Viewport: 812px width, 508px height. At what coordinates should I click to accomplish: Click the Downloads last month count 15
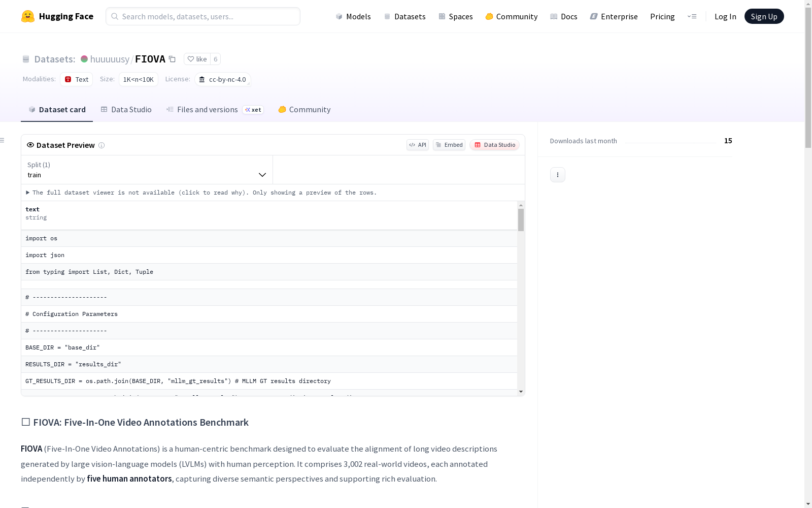click(x=728, y=141)
